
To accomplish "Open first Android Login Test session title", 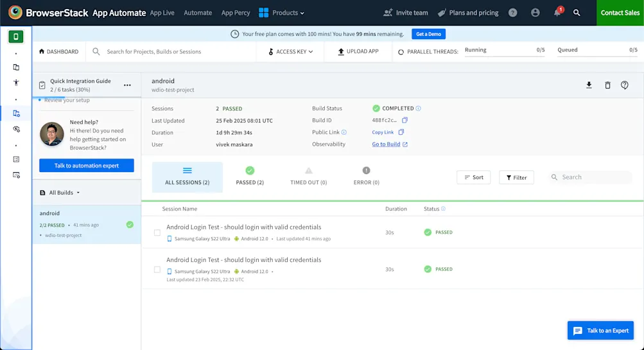I will coord(244,227).
